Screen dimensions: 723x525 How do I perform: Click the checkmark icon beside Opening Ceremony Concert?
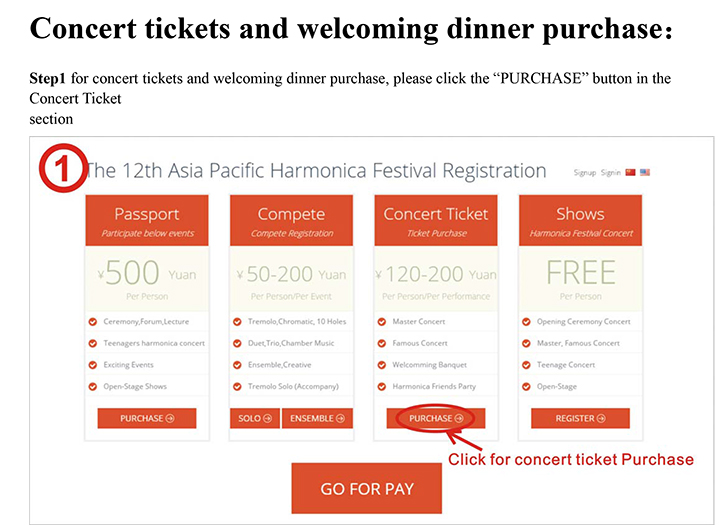528,321
